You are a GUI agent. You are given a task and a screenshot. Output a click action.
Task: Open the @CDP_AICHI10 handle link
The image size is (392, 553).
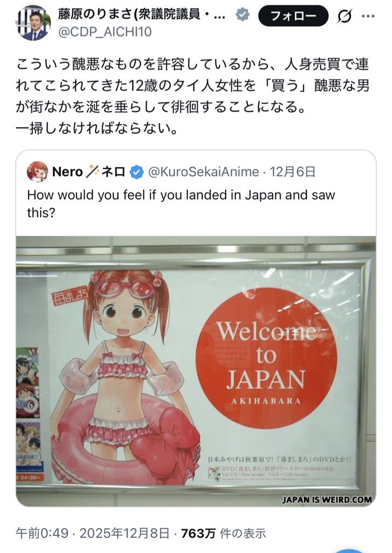[x=105, y=32]
